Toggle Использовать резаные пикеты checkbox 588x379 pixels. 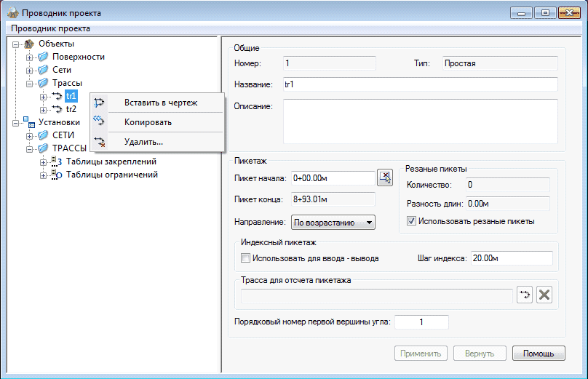tap(411, 221)
